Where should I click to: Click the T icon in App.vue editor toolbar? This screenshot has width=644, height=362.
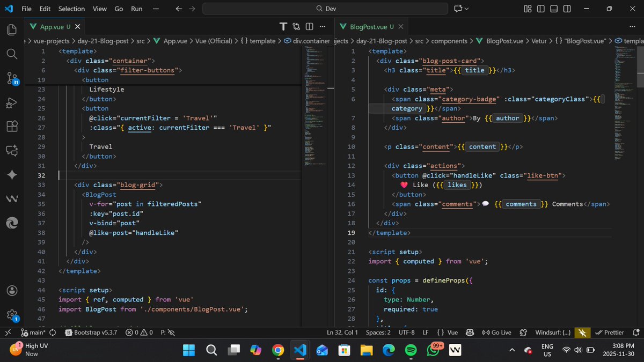(x=283, y=27)
